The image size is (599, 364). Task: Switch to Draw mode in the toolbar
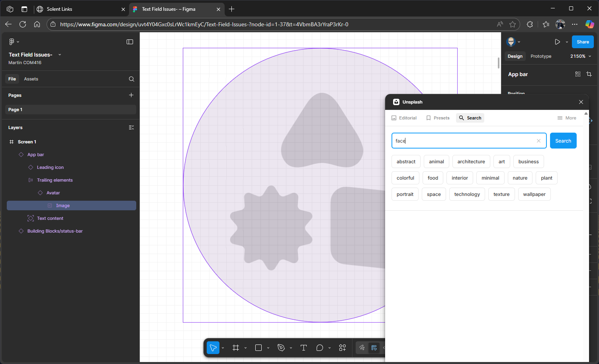(x=362, y=348)
